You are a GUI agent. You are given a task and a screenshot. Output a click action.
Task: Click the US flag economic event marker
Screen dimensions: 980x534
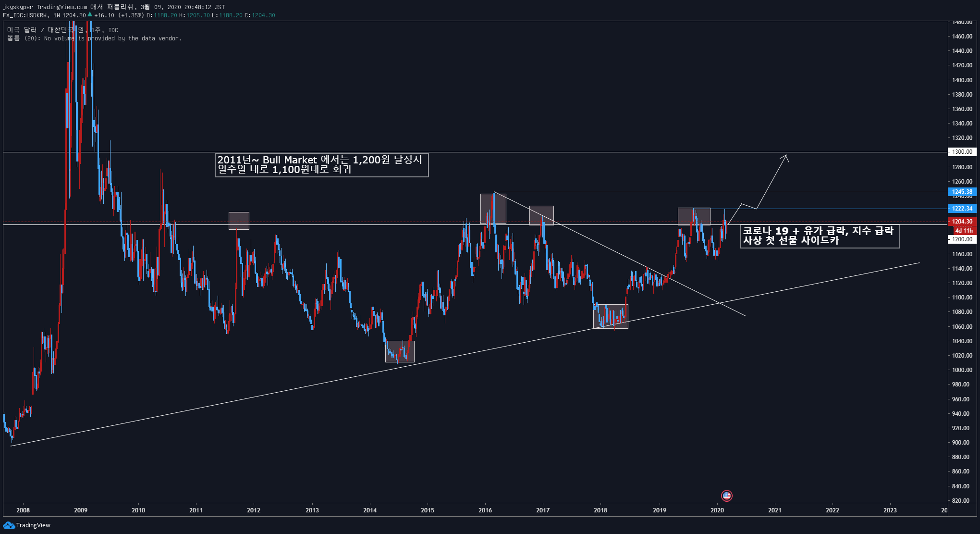(726, 496)
